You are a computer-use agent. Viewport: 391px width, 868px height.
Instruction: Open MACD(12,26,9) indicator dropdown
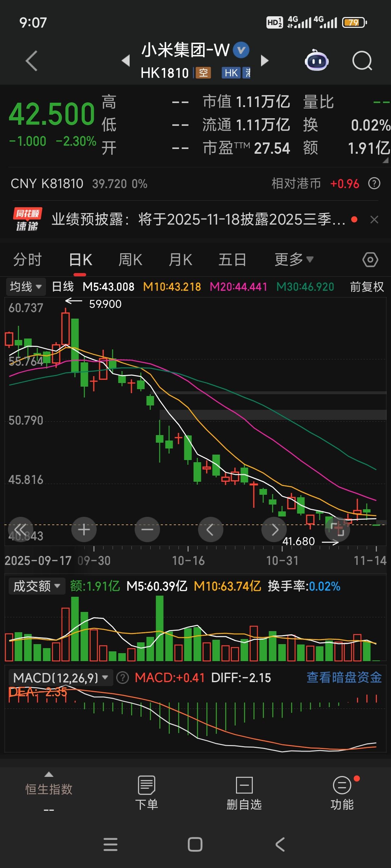60,678
